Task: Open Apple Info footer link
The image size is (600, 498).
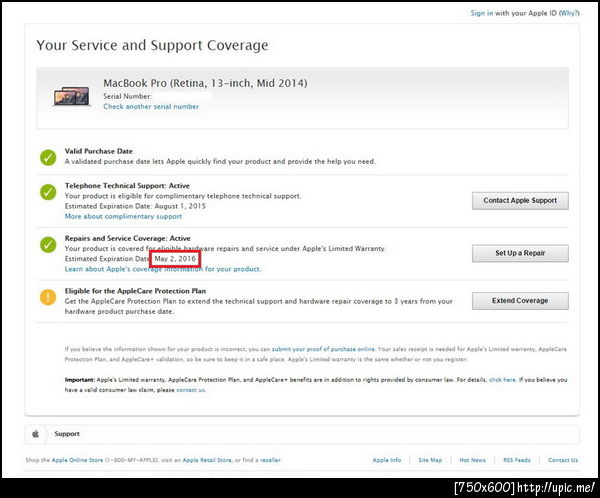Action: pos(387,460)
